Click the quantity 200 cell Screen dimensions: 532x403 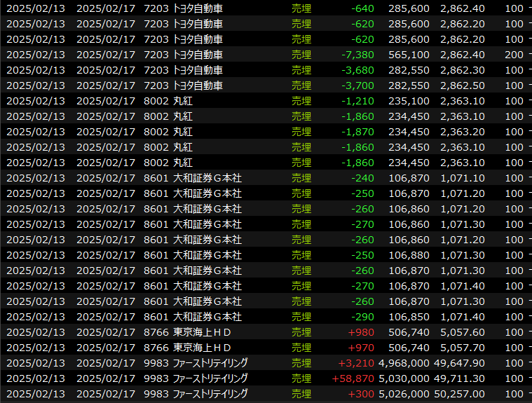coord(514,55)
